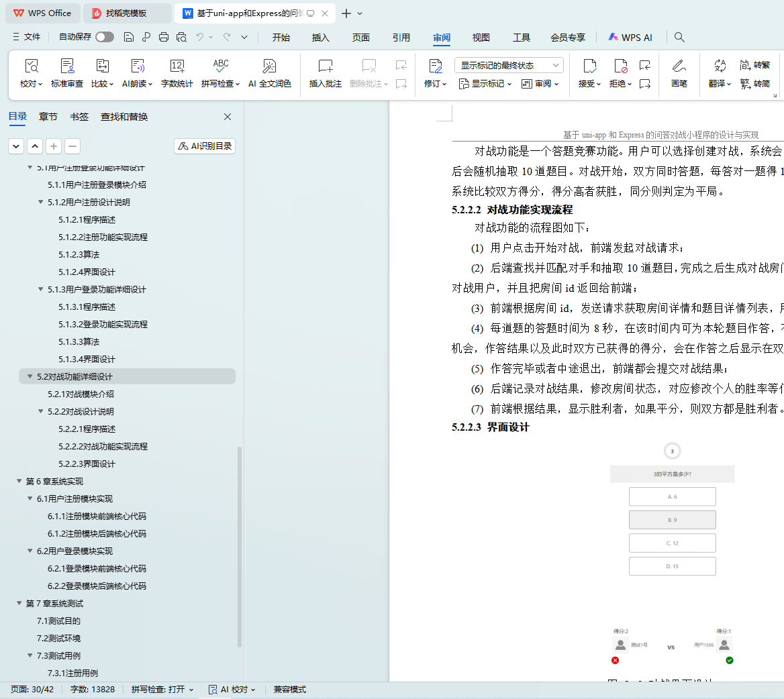Image resolution: width=784 pixels, height=699 pixels.
Task: Click the AI识别目录 button
Action: coord(205,146)
